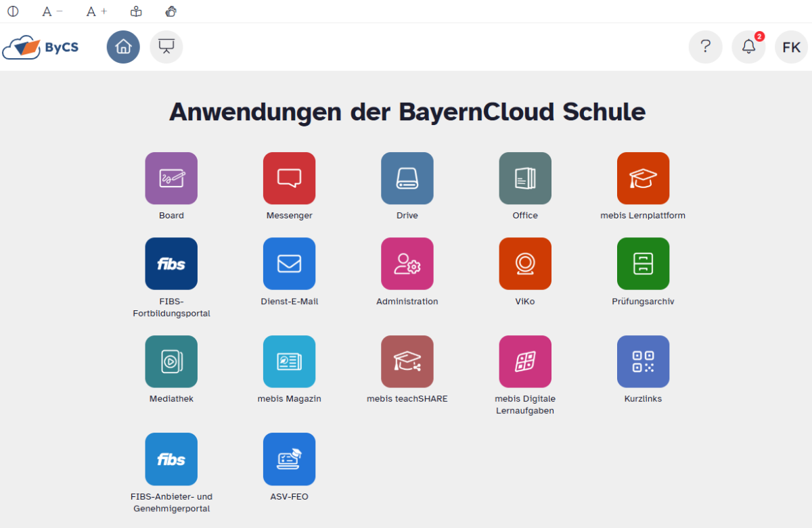The width and height of the screenshot is (812, 528).
Task: Click the ByCS logo link
Action: click(41, 47)
